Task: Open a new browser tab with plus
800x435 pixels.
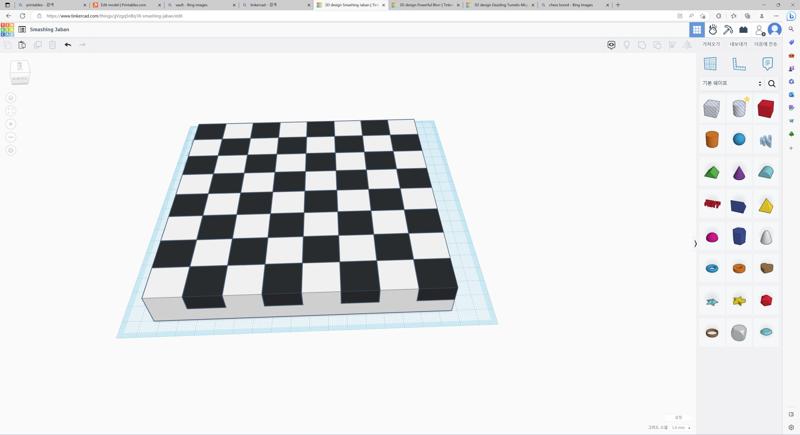Action: [618, 5]
